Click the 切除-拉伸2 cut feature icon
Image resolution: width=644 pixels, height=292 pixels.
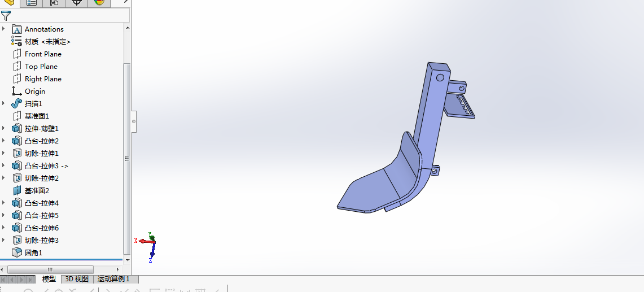click(16, 178)
